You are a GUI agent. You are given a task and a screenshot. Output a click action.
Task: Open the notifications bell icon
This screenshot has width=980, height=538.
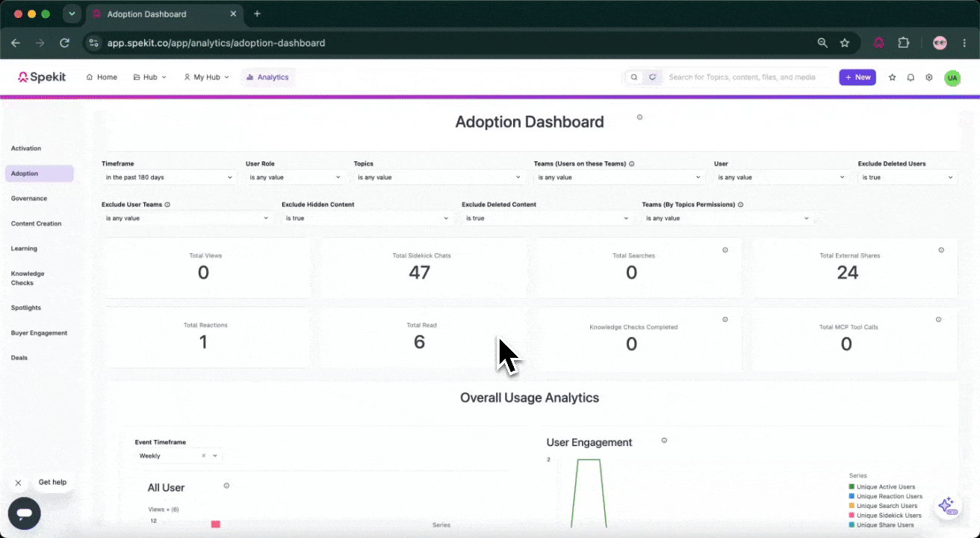click(911, 77)
